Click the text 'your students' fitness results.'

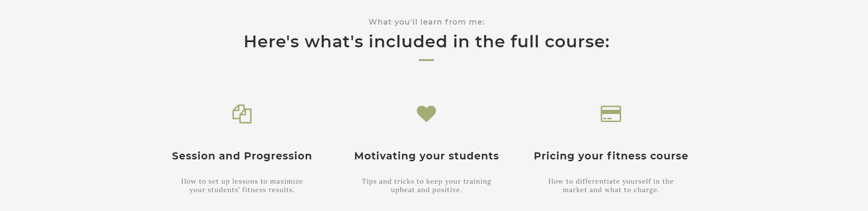click(242, 190)
